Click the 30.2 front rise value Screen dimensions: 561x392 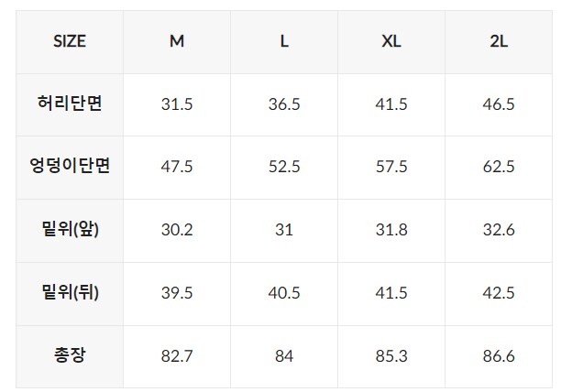click(x=177, y=230)
